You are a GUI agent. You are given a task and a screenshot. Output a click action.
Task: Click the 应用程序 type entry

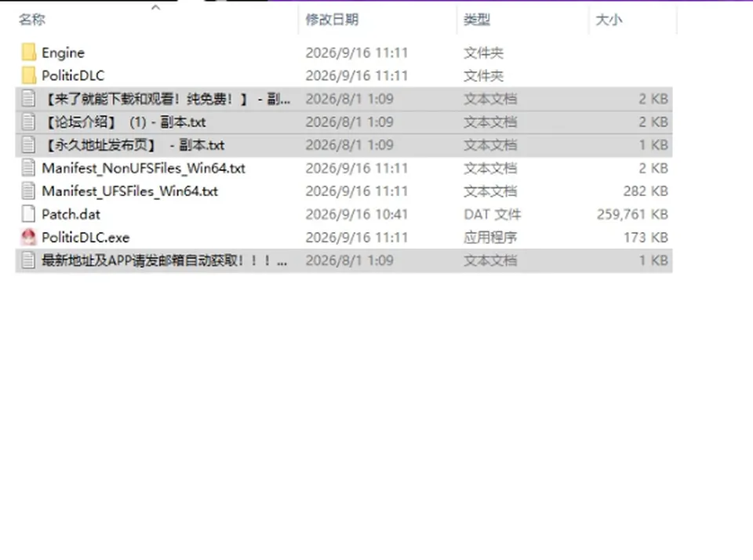pyautogui.click(x=490, y=238)
